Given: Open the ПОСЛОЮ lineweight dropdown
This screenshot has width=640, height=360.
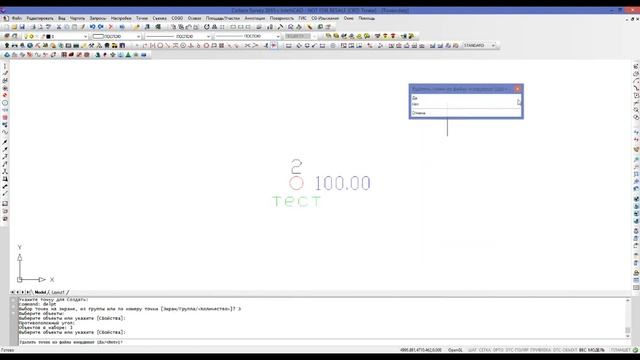Looking at the screenshot, I should pos(278,36).
